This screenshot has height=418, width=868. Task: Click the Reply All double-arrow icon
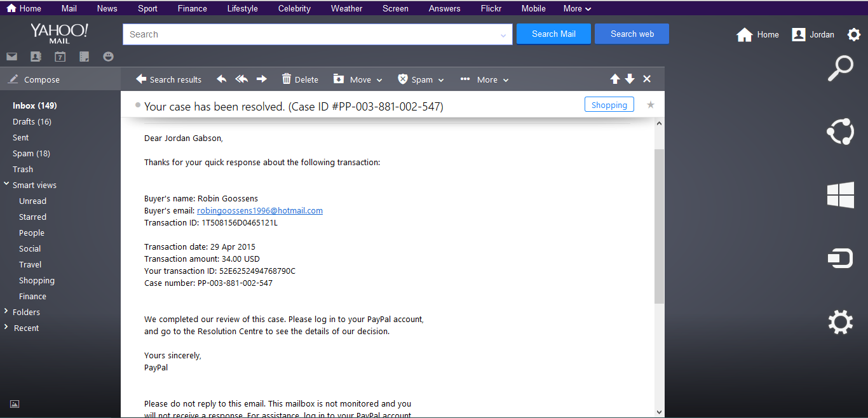point(241,79)
